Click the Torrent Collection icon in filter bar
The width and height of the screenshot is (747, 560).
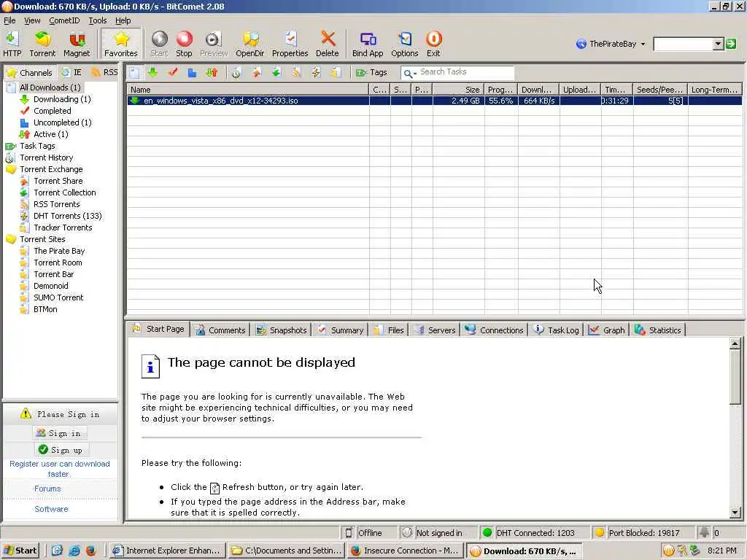tap(276, 72)
